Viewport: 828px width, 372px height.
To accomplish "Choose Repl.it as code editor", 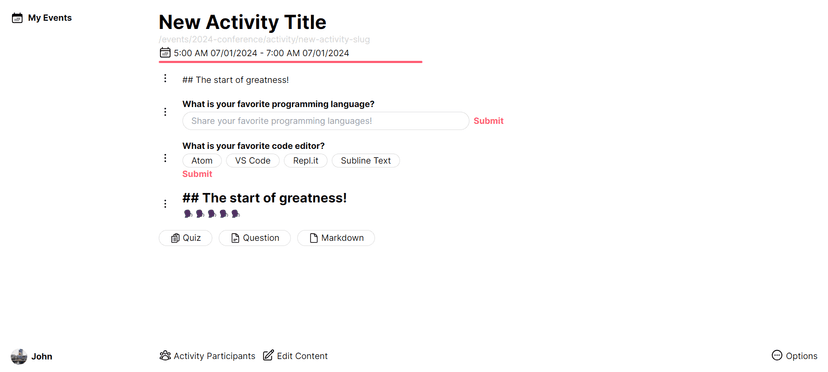I will (306, 161).
